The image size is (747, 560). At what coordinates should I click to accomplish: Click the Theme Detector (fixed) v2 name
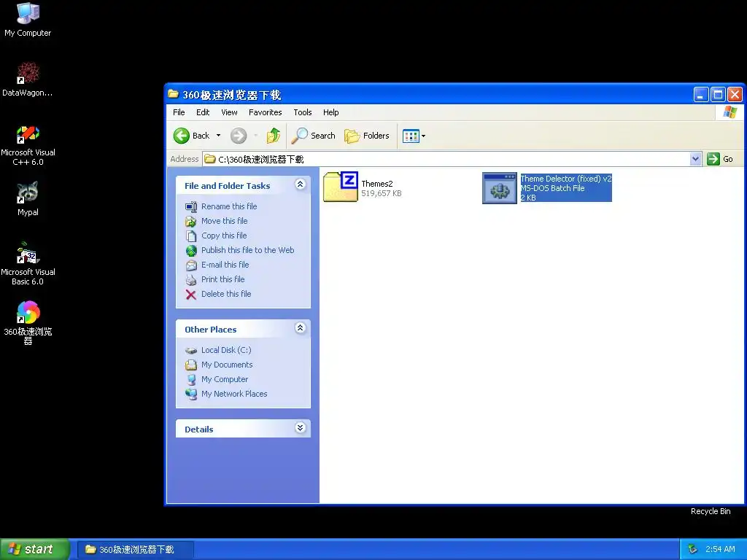565,179
